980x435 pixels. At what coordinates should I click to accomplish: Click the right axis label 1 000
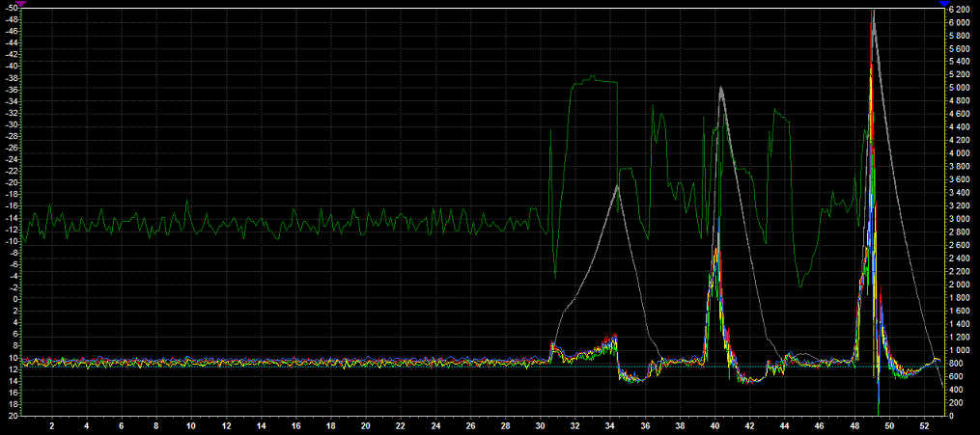click(x=960, y=350)
